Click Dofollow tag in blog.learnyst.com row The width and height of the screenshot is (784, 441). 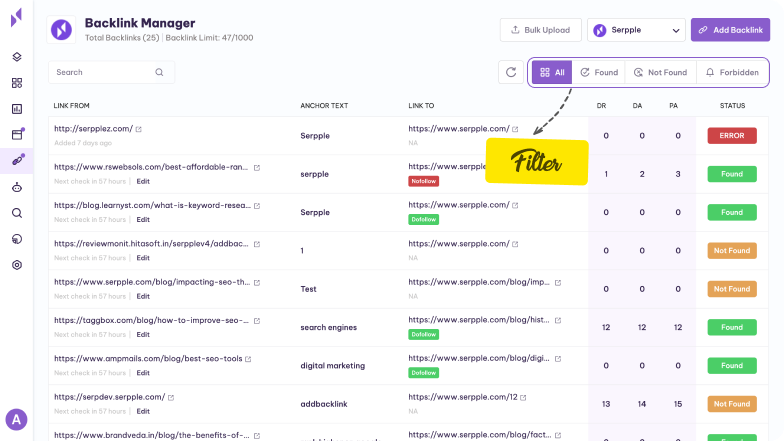[x=424, y=220]
